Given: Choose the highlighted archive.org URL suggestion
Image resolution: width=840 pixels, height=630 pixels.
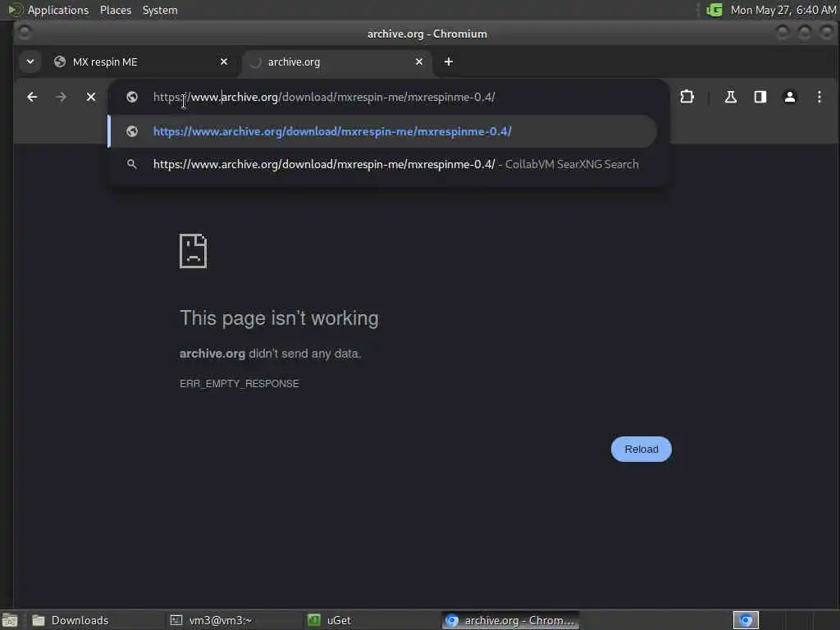Looking at the screenshot, I should click(x=382, y=131).
